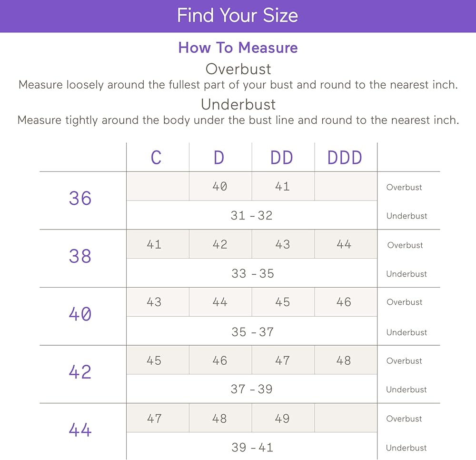This screenshot has height=460, width=476.
Task: Click the DDD cup column header
Action: 345,158
